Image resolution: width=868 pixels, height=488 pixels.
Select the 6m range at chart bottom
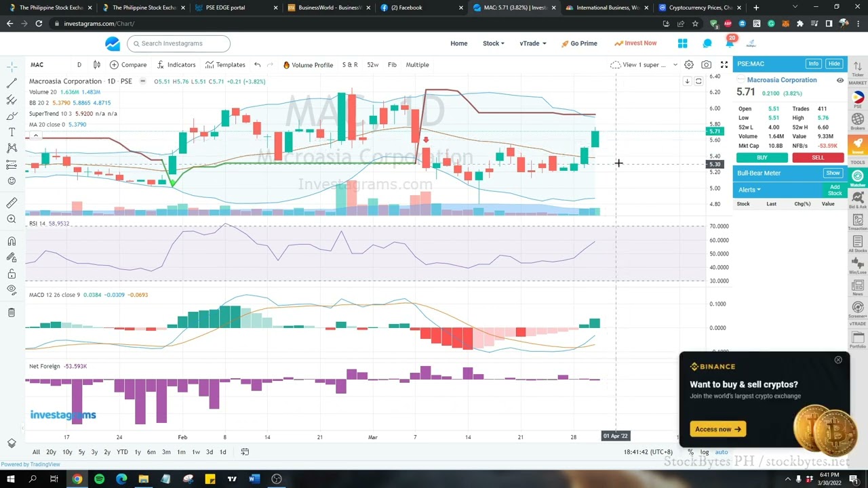coord(151,452)
